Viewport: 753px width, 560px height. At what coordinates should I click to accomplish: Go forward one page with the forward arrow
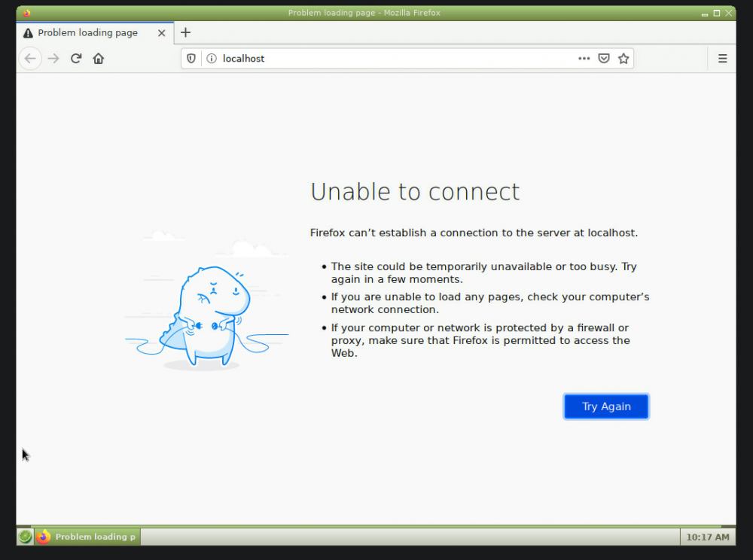[x=53, y=59]
